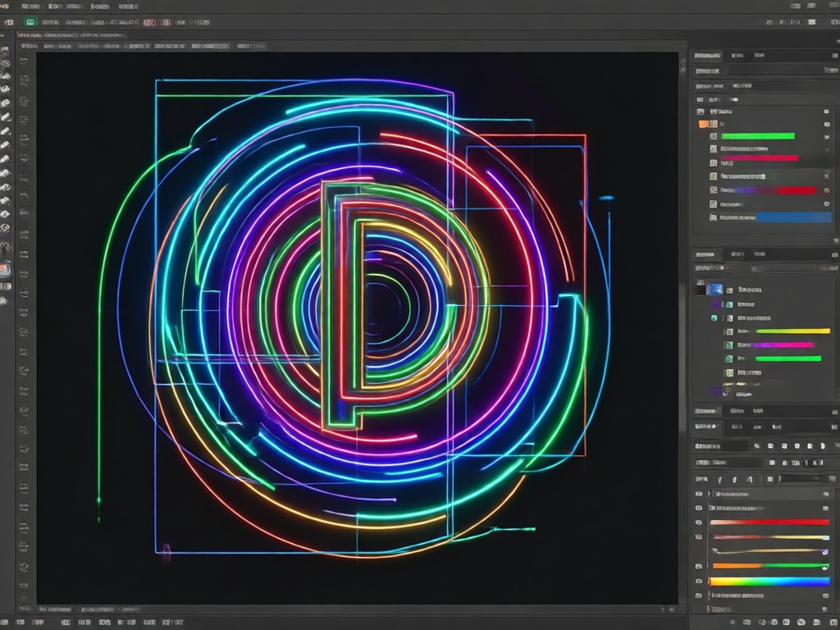Click the green highlighted button in options bar

coord(30,22)
